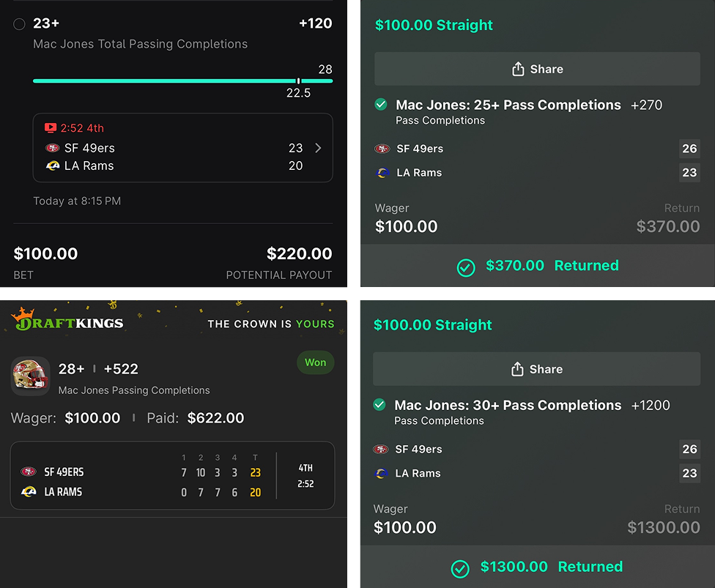This screenshot has height=588, width=715.
Task: Click the green Won status badge
Action: pyautogui.click(x=315, y=362)
